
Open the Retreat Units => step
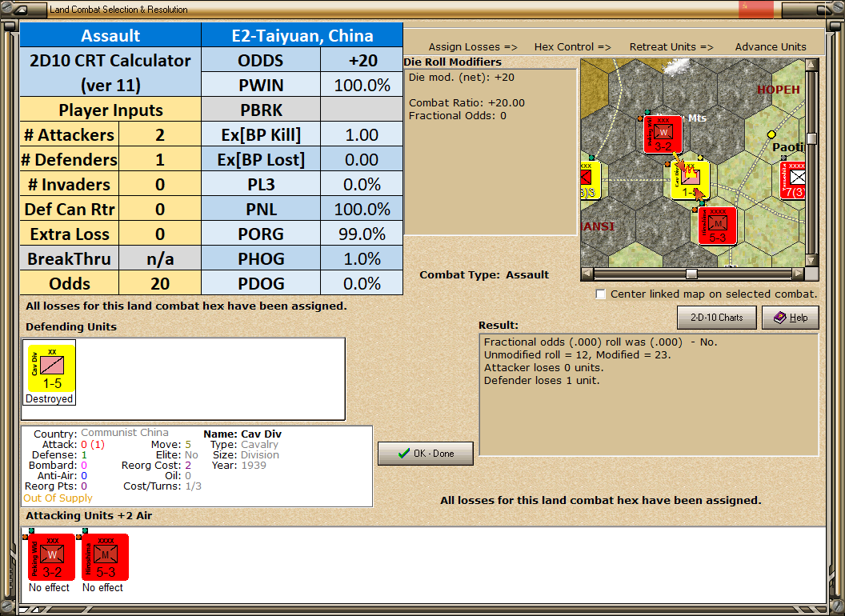pyautogui.click(x=671, y=47)
